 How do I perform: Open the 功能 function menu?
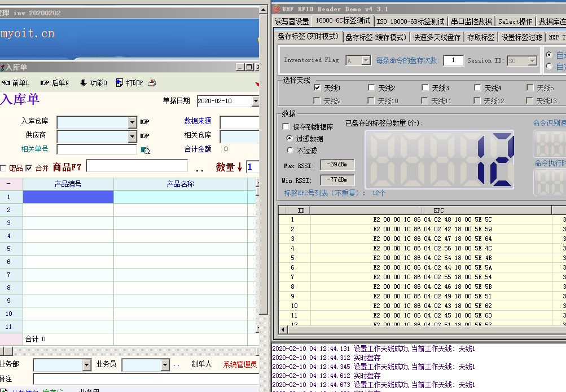[93, 83]
